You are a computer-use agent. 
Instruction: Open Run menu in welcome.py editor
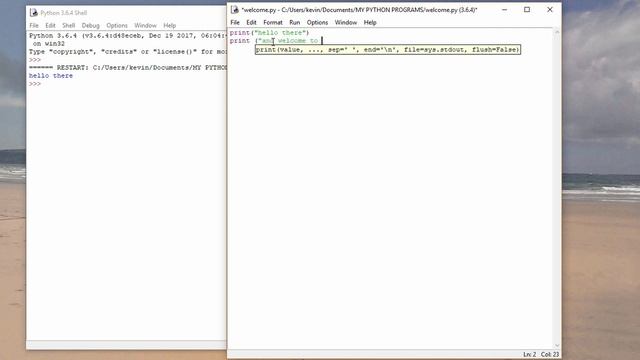click(x=295, y=22)
